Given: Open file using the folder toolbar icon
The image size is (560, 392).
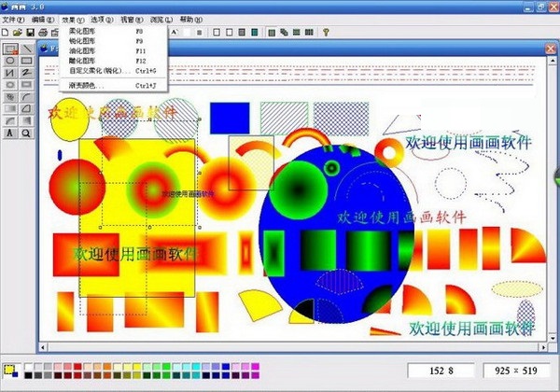Looking at the screenshot, I should click(20, 32).
